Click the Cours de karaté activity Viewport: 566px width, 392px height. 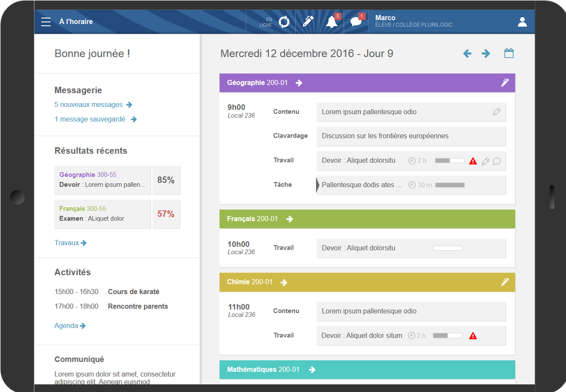(134, 292)
